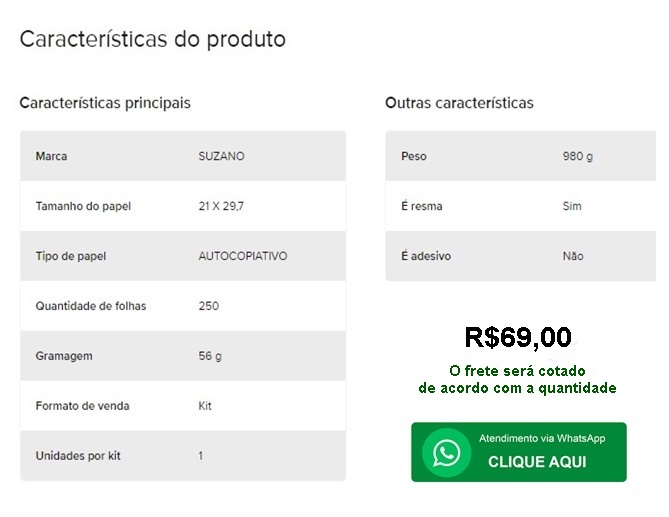Screen dimensions: 669x517
Task: Click the AUTOCOPIATIVO paper type value
Action: pos(243,256)
